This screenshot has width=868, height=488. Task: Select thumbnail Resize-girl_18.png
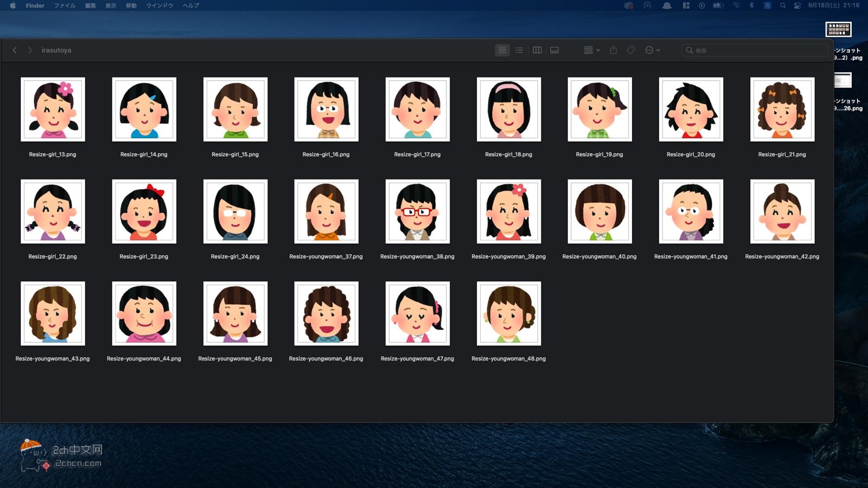pos(508,110)
